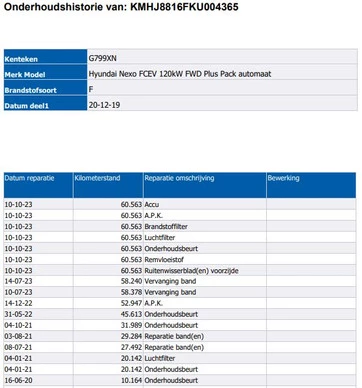
Task: Click the Vervanging band row dated 14-07-23
Action: click(x=180, y=281)
